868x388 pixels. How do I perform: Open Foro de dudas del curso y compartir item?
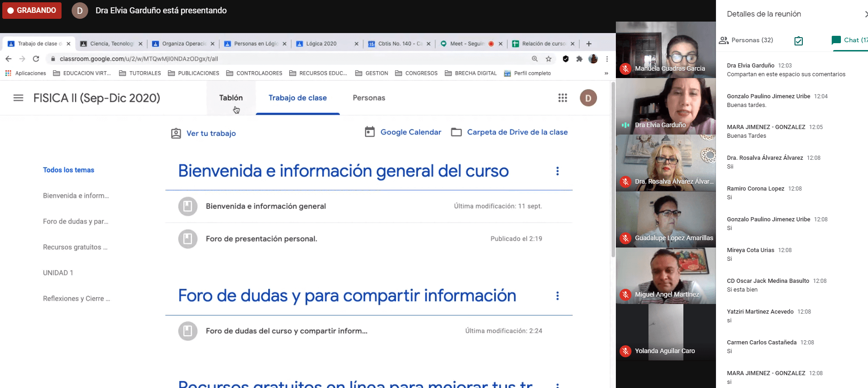[x=287, y=331]
